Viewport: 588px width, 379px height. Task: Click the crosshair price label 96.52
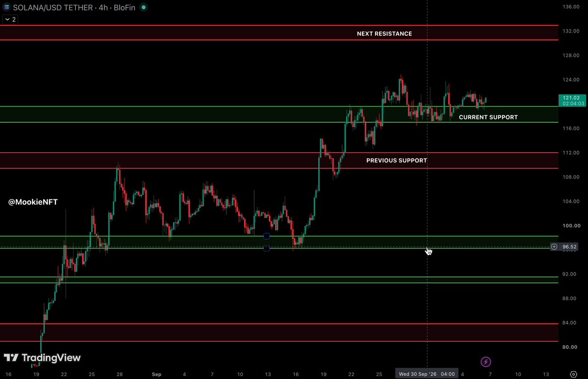point(569,246)
